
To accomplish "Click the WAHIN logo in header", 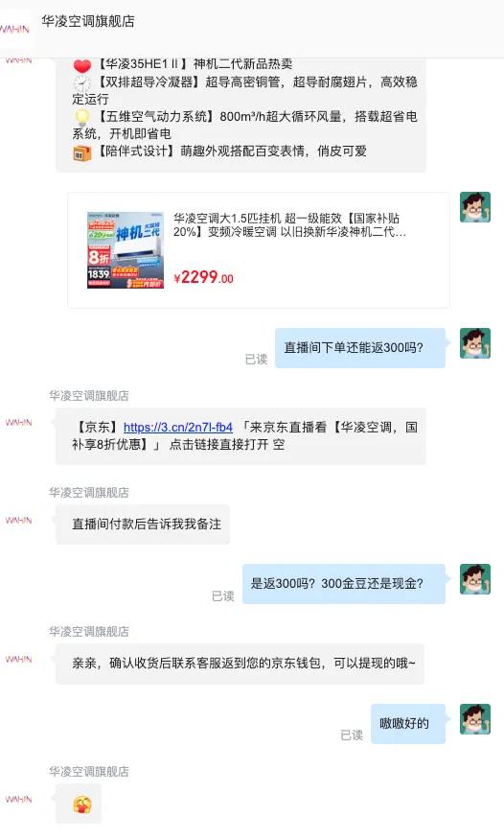I will (x=15, y=29).
